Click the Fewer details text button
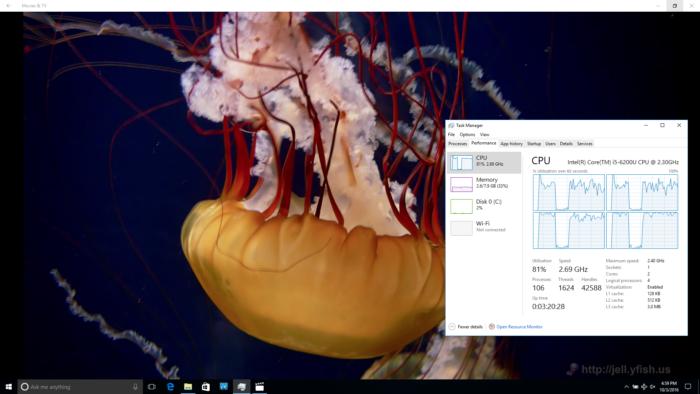Screen dimensions: 700x394 point(470,327)
